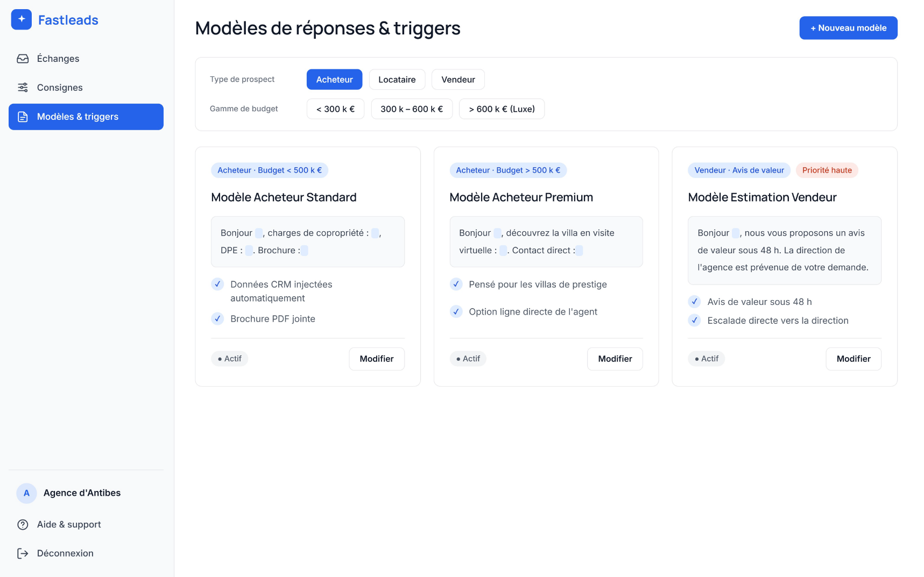Click the Modèle Estimation Vendeur title
Viewport: 924px width, 577px height.
(x=762, y=197)
